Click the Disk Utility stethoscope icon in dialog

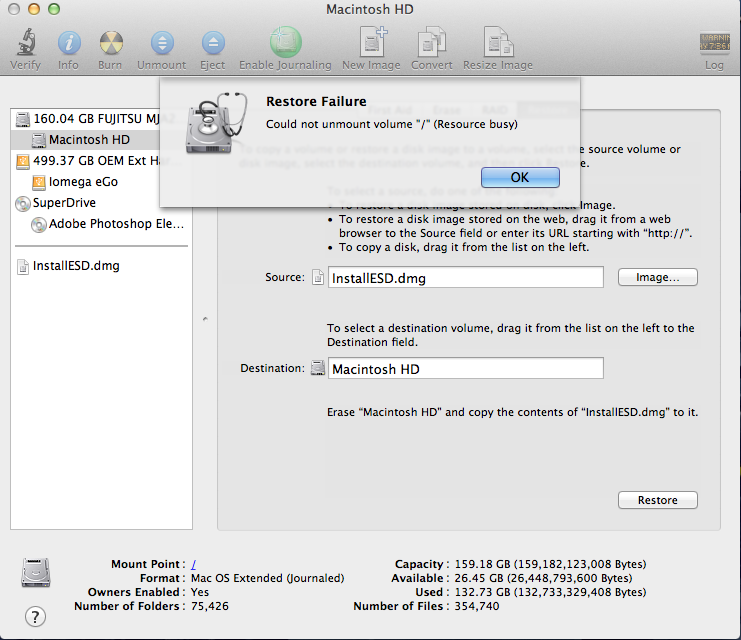pos(217,123)
